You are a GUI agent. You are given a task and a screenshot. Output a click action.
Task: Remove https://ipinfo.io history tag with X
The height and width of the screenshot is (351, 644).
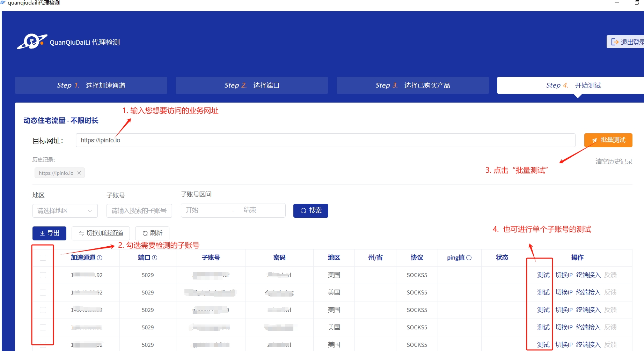[79, 173]
